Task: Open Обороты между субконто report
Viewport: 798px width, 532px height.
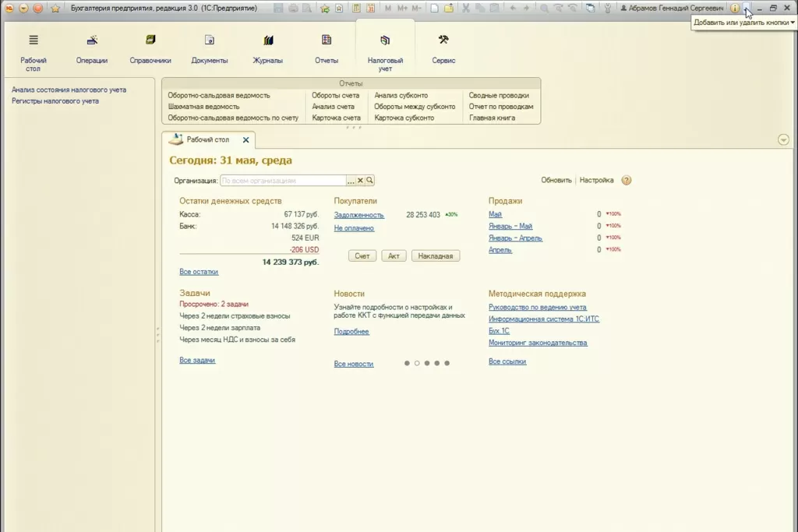Action: coord(415,106)
